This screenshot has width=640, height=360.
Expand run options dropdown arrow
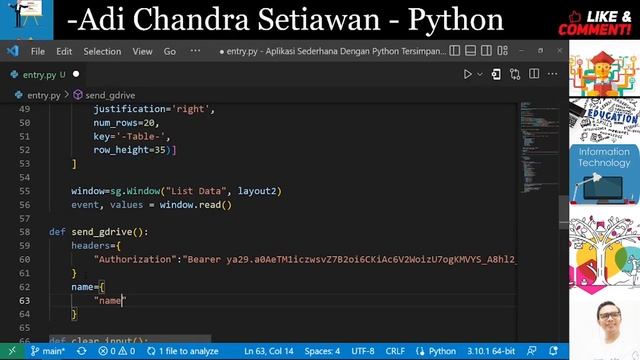[x=480, y=74]
